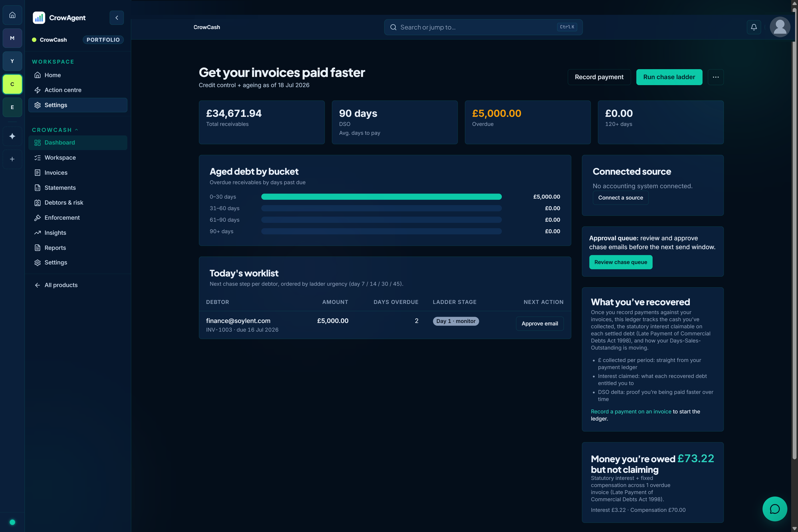Switch to the E product tile
The width and height of the screenshot is (798, 532).
[12, 107]
